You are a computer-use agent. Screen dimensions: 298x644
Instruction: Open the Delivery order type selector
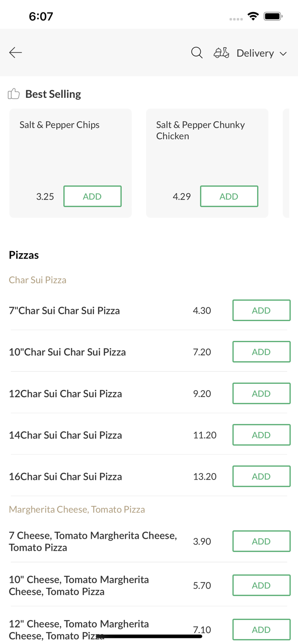click(255, 53)
